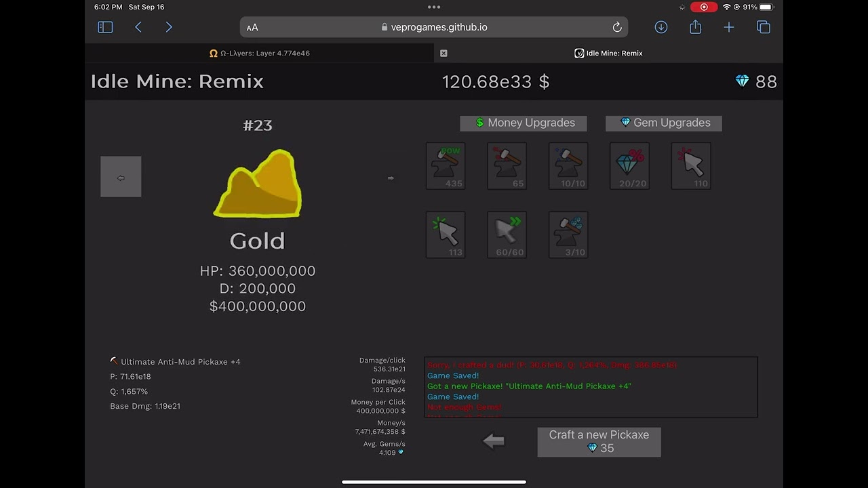868x488 pixels.
Task: Go to next ore with small right arrow
Action: pos(391,178)
